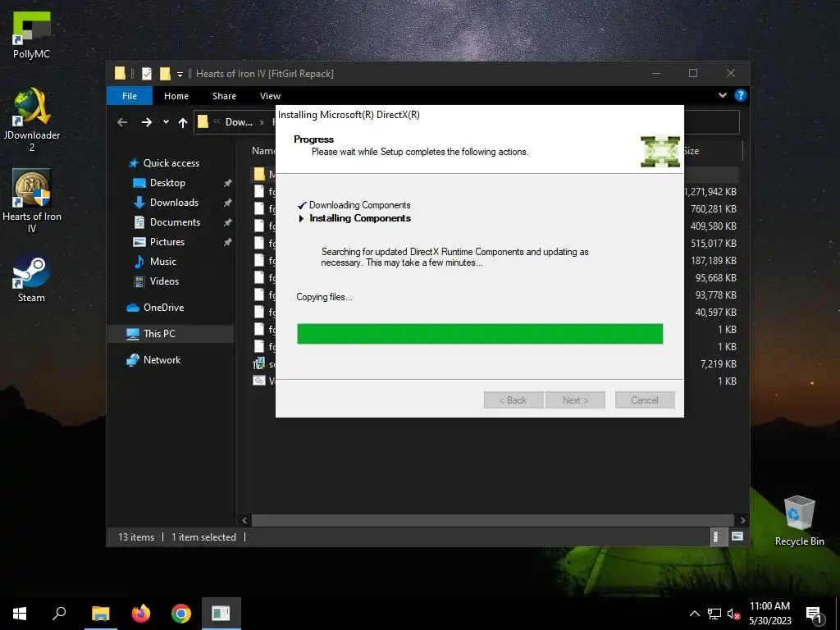Viewport: 840px width, 630px height.
Task: Launch Chrome from the taskbar
Action: 181,614
